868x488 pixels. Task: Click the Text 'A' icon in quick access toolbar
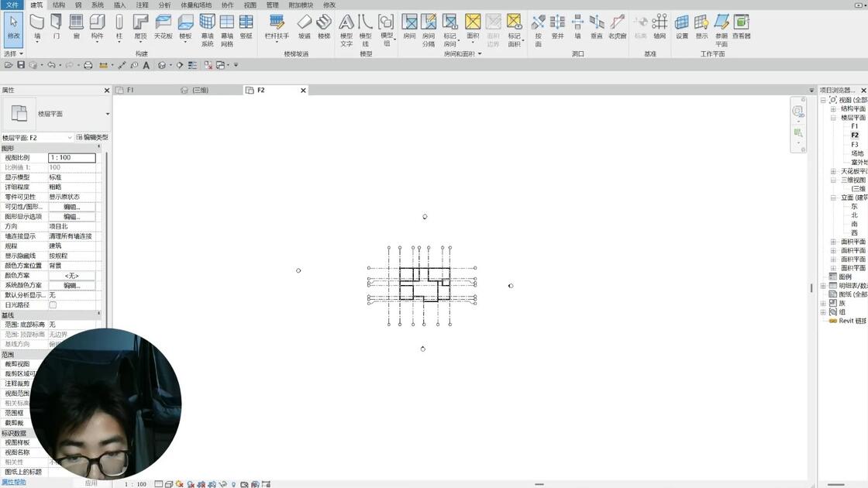tap(146, 65)
